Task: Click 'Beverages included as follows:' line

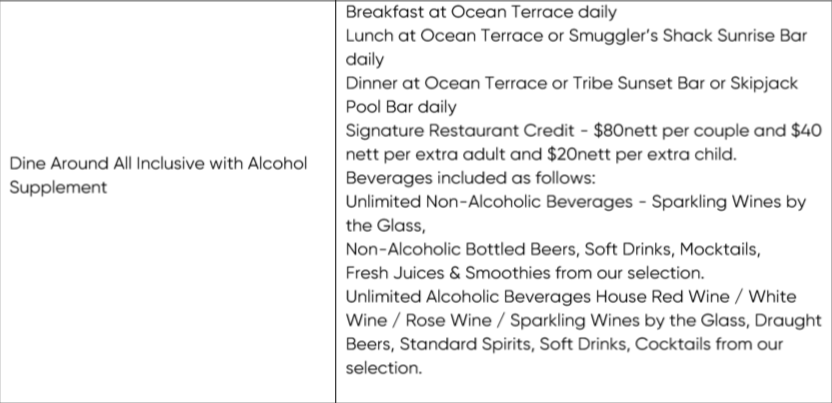Action: pyautogui.click(x=471, y=178)
